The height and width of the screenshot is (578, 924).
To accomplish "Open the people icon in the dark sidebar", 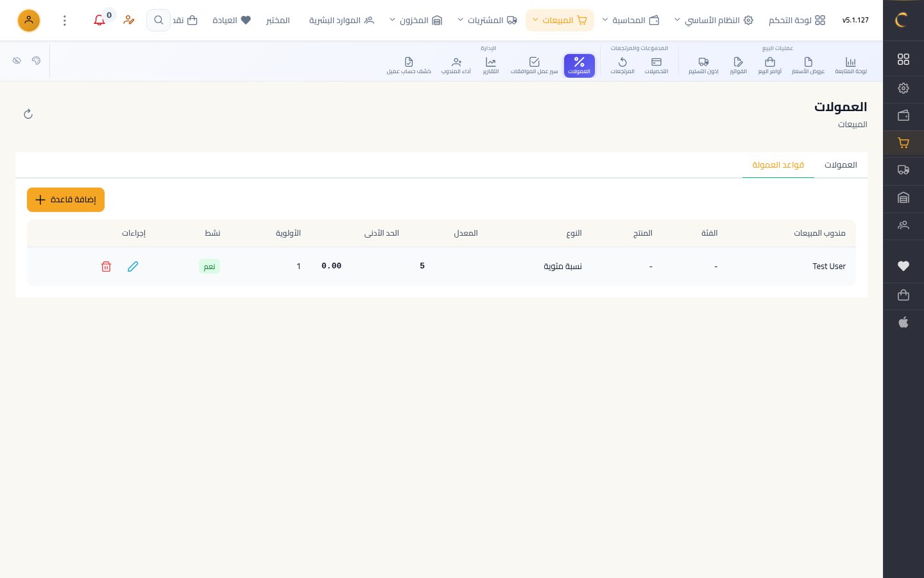I will coord(903,225).
